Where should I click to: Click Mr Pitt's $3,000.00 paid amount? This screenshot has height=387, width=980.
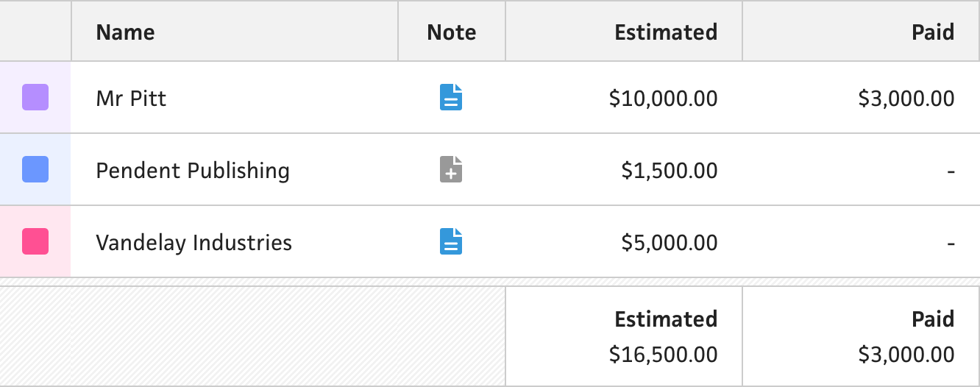906,99
